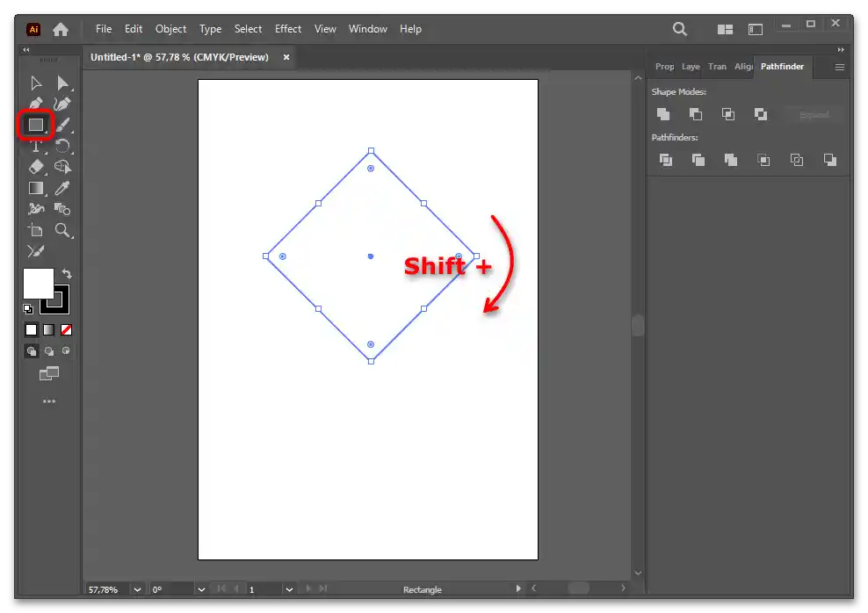Open Edit Toolbar three dots
Screen dimensions: 868x613
pyautogui.click(x=48, y=401)
